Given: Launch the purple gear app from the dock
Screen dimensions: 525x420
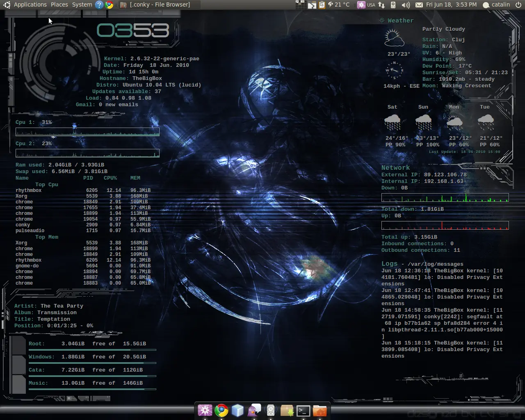Looking at the screenshot, I should [205, 410].
